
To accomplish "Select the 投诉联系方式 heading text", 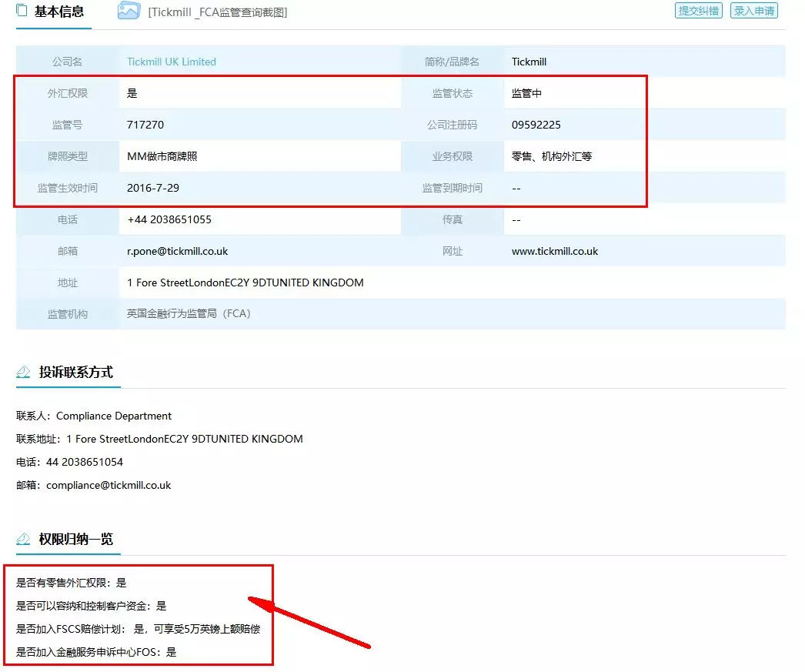I will click(x=76, y=373).
